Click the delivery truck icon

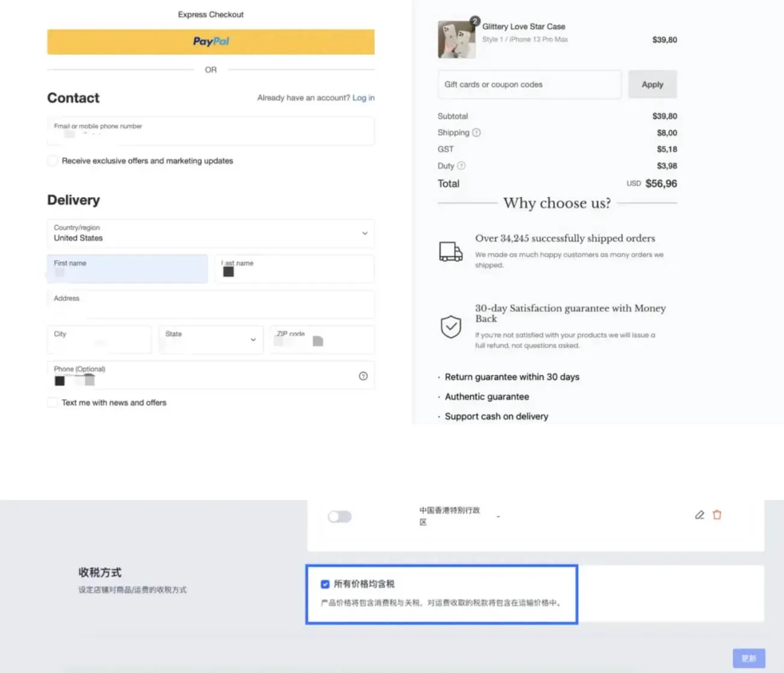[451, 252]
